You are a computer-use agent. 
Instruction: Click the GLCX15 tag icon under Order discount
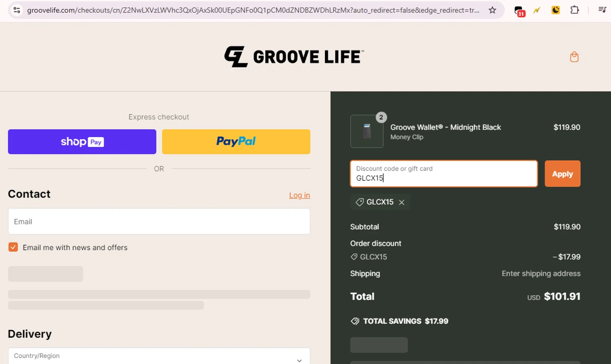tap(354, 257)
